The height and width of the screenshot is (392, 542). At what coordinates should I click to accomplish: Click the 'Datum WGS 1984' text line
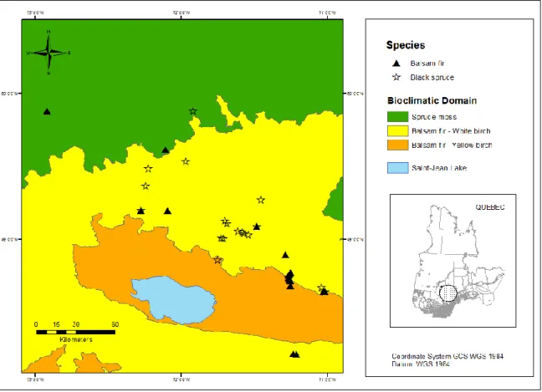point(421,364)
